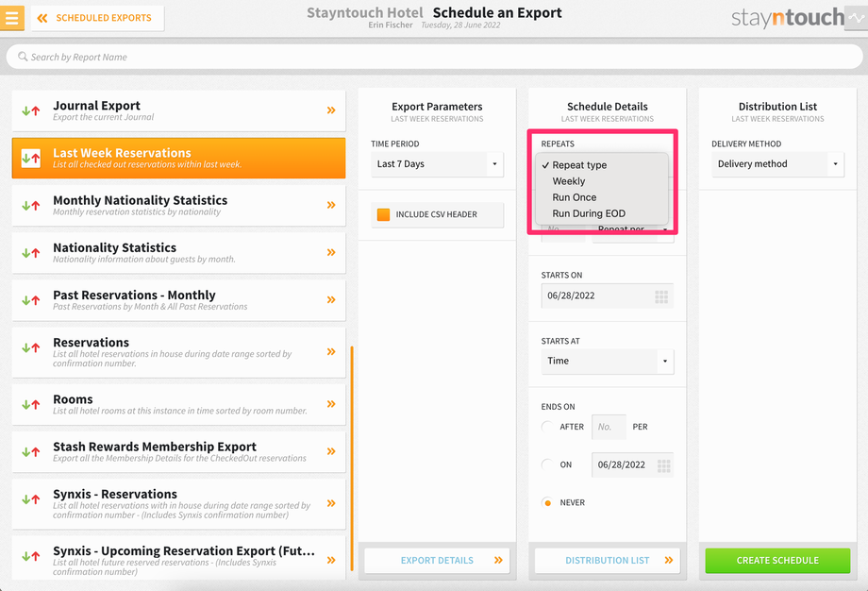868x591 pixels.
Task: Choose Weekly from the Repeats list
Action: (602, 181)
